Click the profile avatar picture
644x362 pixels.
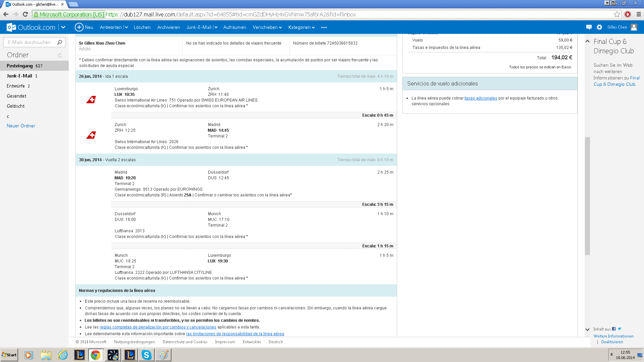click(x=634, y=27)
